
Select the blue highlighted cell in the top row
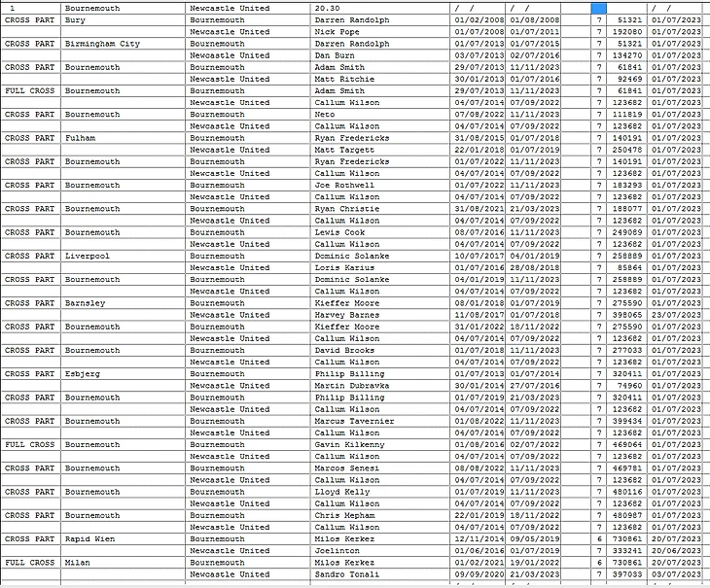598,8
